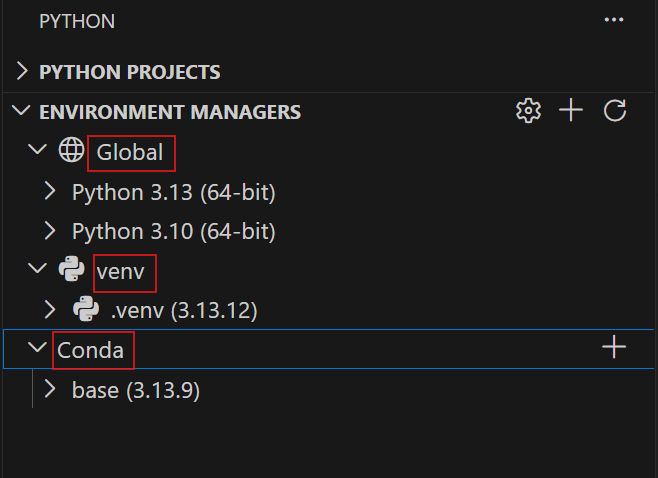Collapse the Conda manager group
Image resolution: width=658 pixels, height=478 pixels.
(x=38, y=349)
